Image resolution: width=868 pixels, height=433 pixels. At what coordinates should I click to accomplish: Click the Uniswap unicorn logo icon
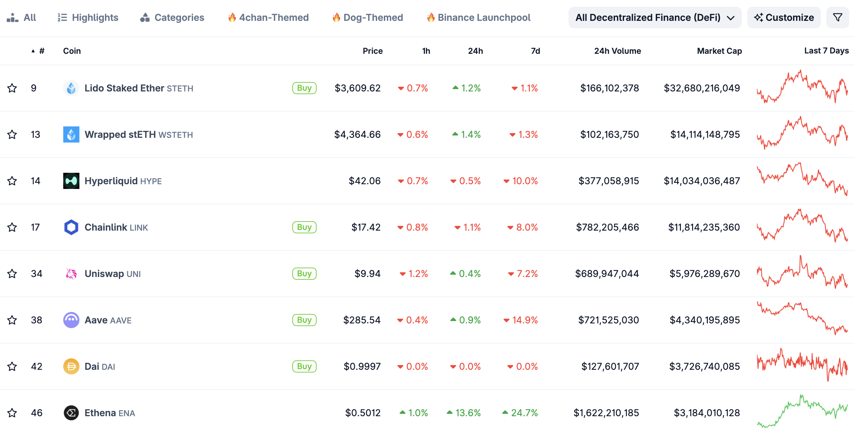pyautogui.click(x=71, y=274)
